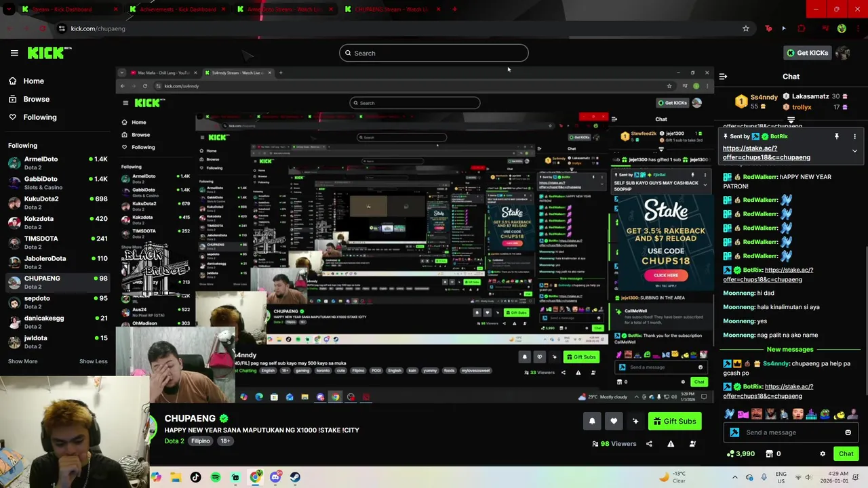Expand the pinned message chevron
868x488 pixels.
click(x=854, y=151)
